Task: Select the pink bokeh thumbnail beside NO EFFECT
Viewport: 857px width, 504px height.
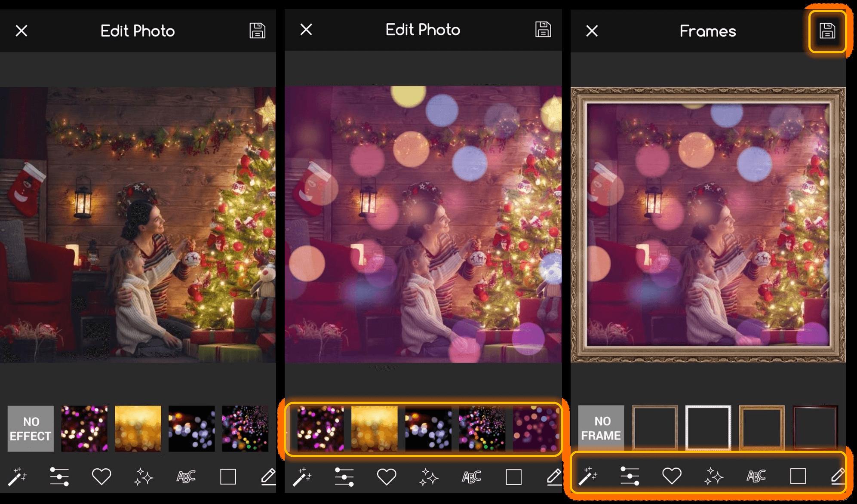Action: [84, 429]
